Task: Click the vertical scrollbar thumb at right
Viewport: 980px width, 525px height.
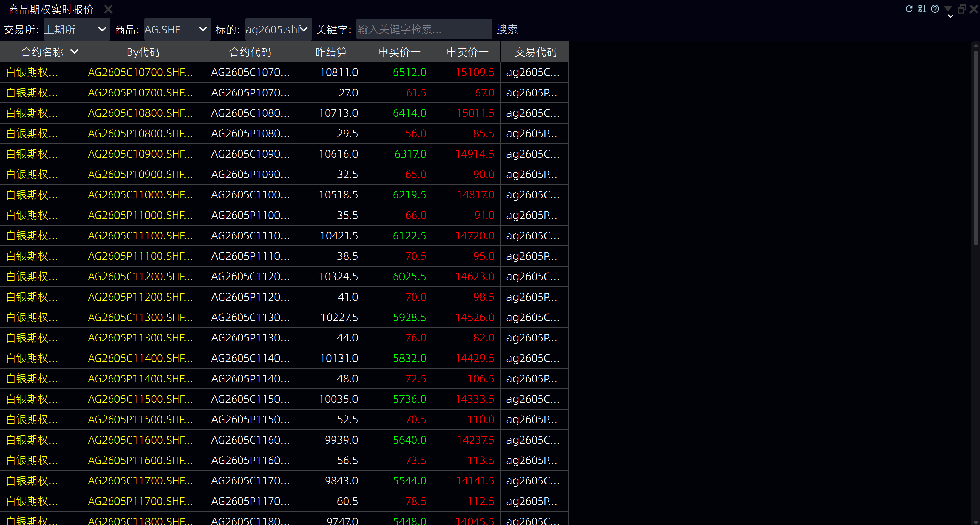Action: point(976,148)
